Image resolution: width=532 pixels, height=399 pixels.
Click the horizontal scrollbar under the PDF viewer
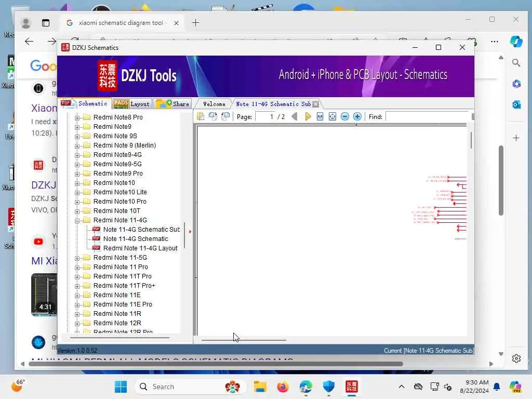point(244,340)
